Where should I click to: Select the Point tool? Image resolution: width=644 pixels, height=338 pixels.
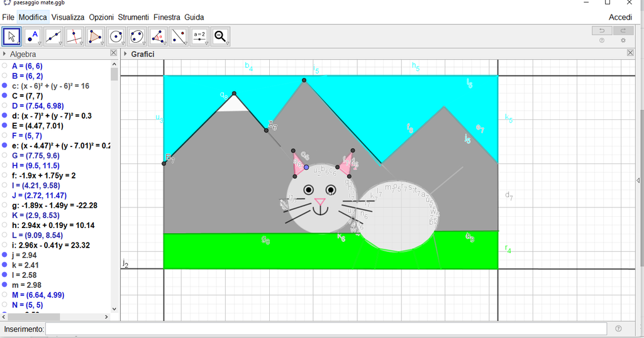coord(32,36)
